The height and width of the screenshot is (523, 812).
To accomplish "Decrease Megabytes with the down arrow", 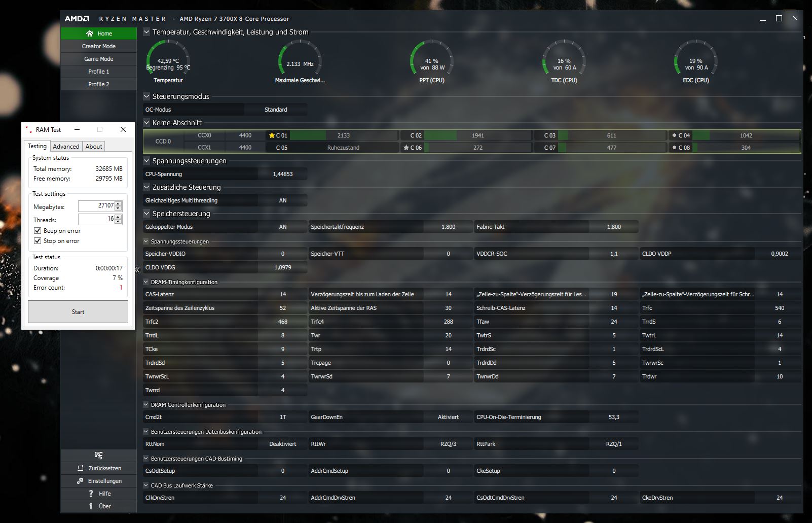I will pyautogui.click(x=118, y=208).
